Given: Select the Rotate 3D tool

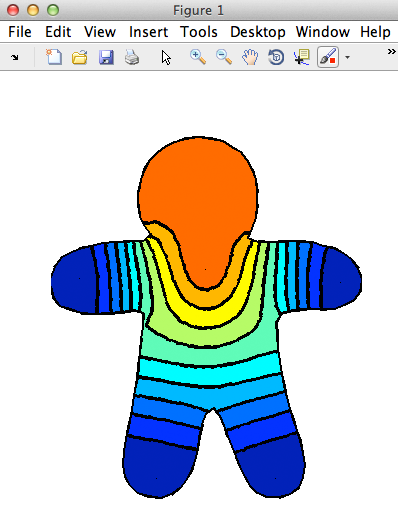Looking at the screenshot, I should click(x=276, y=57).
